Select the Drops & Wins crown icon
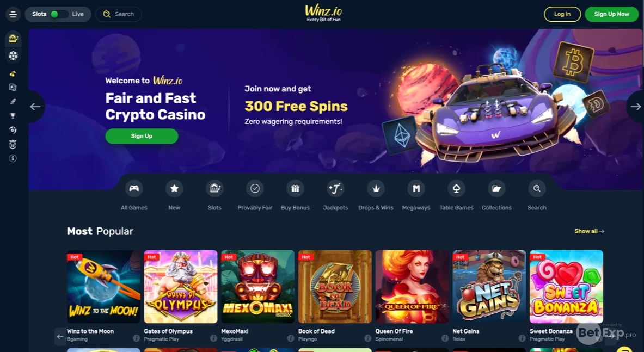The image size is (644, 352). (376, 188)
